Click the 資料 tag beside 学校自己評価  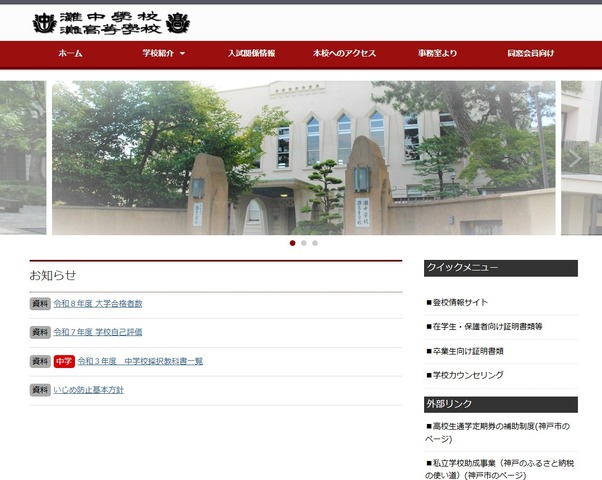coord(40,332)
